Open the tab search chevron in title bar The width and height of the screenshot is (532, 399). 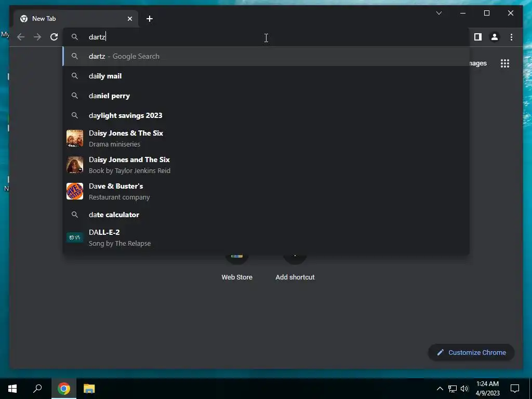click(x=438, y=13)
